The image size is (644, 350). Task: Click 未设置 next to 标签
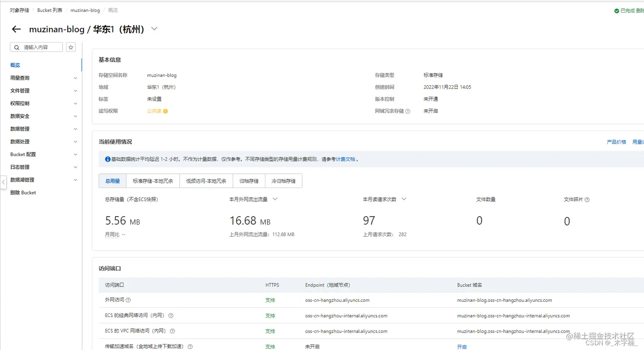(x=154, y=99)
